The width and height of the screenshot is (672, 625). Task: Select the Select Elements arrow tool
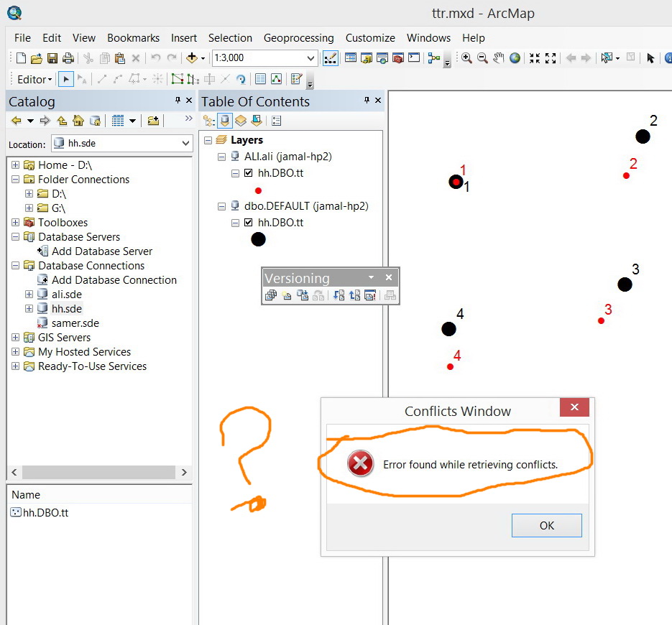tap(650, 58)
